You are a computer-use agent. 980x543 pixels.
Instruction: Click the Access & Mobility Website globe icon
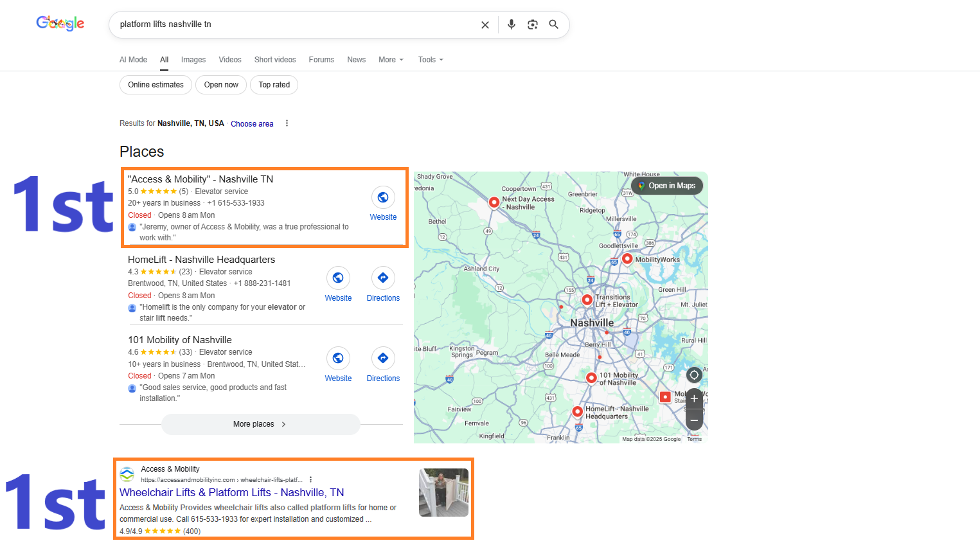click(x=383, y=197)
